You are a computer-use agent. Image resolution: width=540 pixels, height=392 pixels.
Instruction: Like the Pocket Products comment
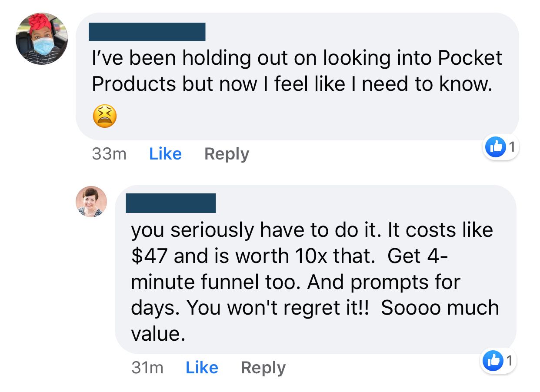(165, 154)
